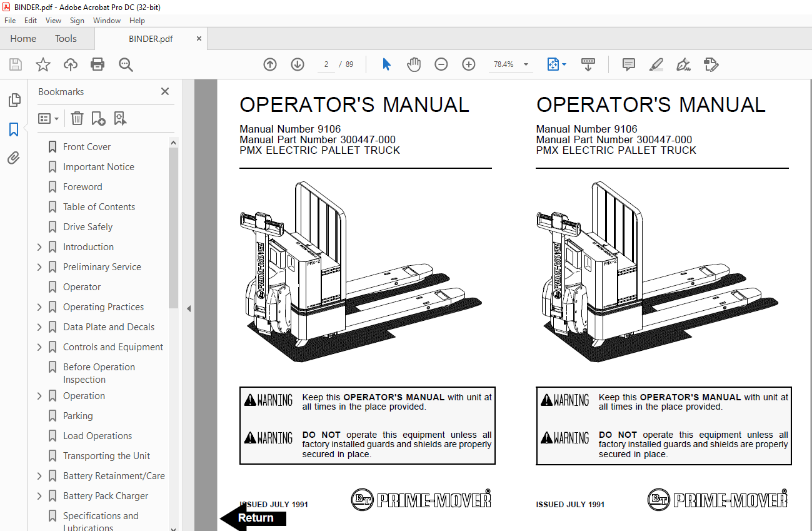Click the Return arrow button
The height and width of the screenshot is (531, 812).
point(254,518)
